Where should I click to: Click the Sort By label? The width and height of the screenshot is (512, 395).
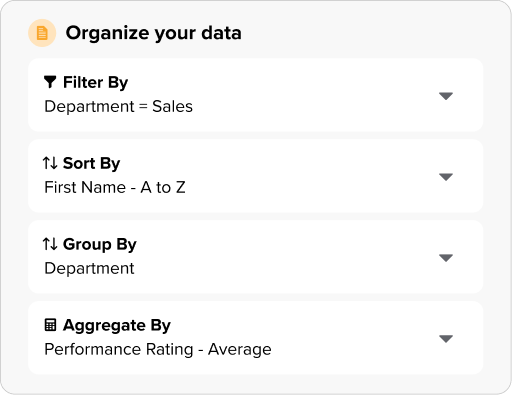pos(91,163)
